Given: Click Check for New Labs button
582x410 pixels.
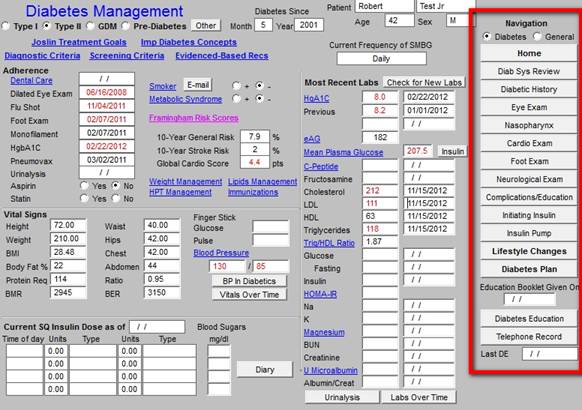Looking at the screenshot, I should (x=424, y=82).
